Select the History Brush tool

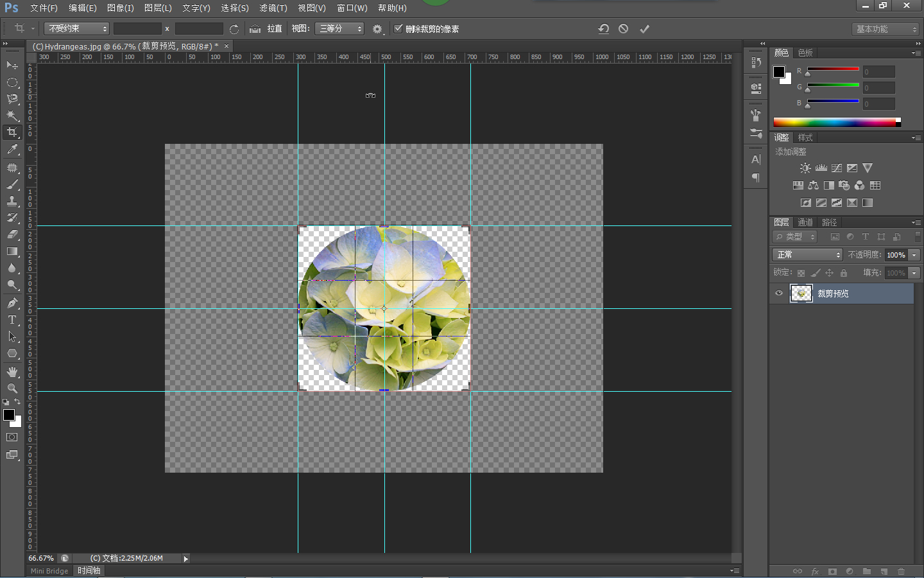pyautogui.click(x=12, y=218)
